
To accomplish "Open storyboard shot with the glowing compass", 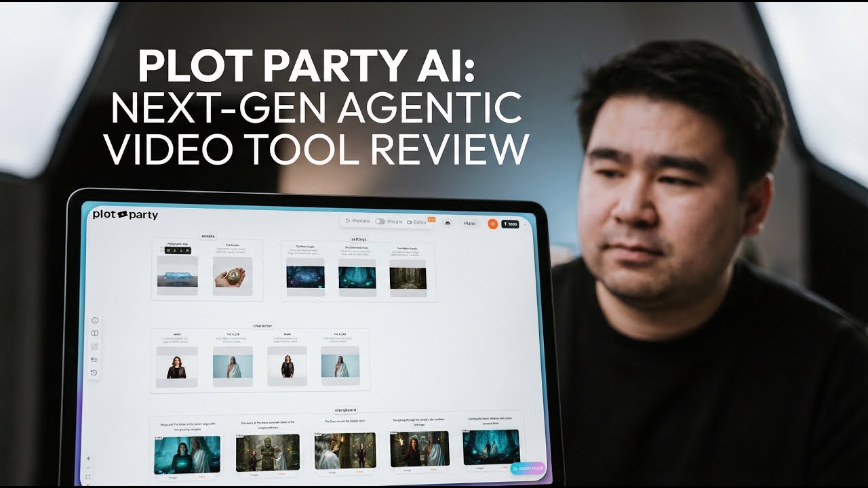I will [x=187, y=454].
